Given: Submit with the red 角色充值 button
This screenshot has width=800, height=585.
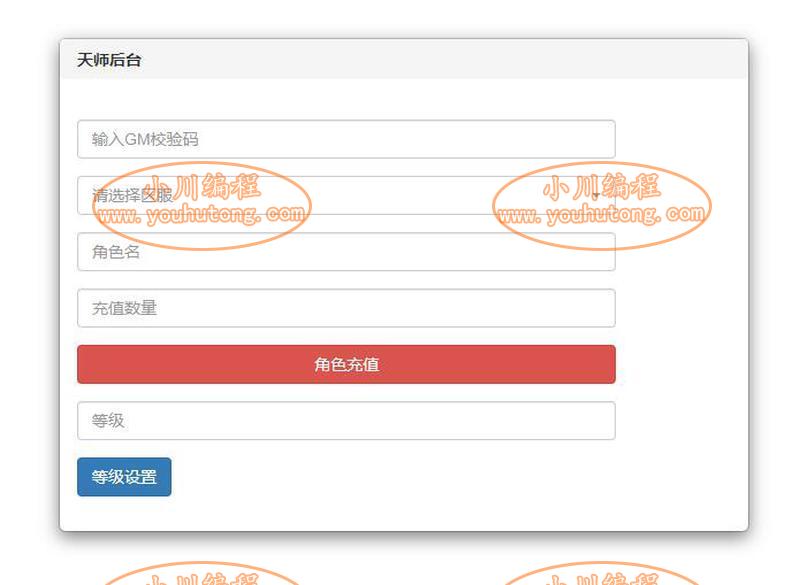Looking at the screenshot, I should (346, 364).
